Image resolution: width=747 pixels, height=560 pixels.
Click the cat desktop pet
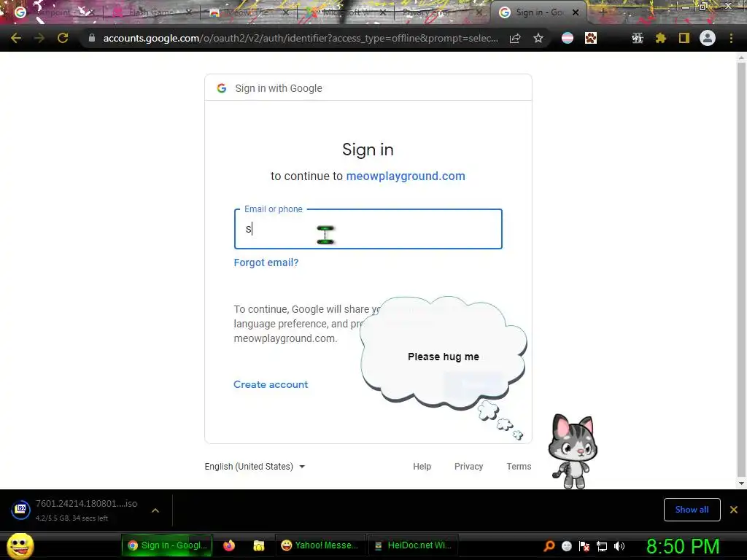pos(573,451)
